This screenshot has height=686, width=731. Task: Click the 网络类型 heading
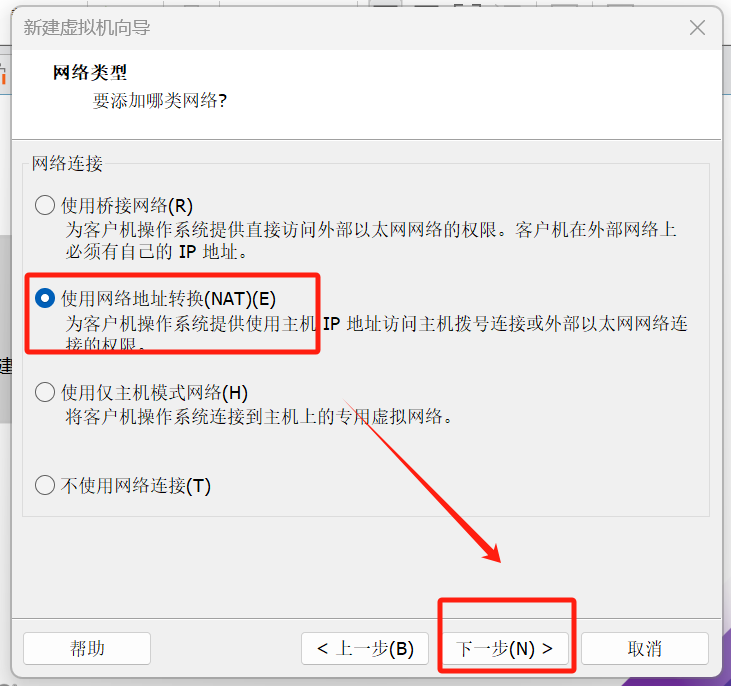[x=90, y=73]
